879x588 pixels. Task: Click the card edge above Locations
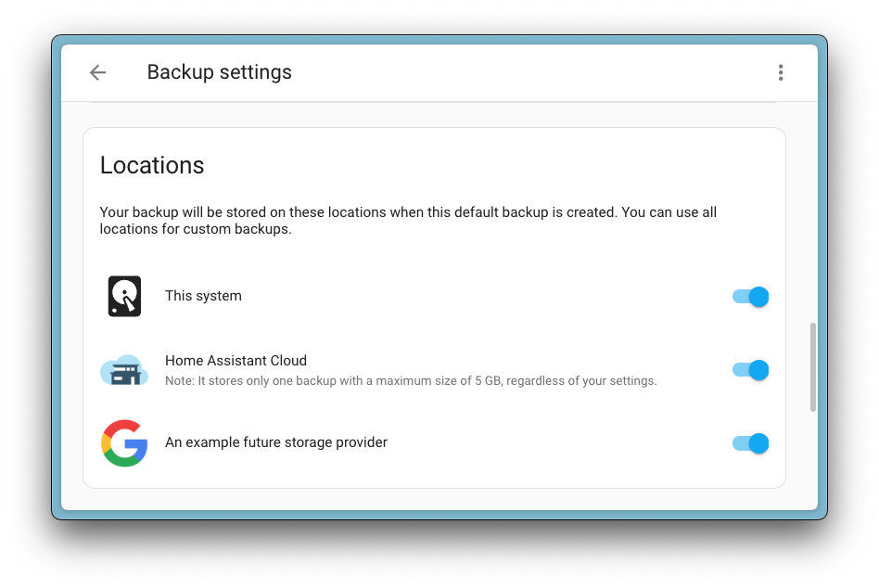point(434,128)
